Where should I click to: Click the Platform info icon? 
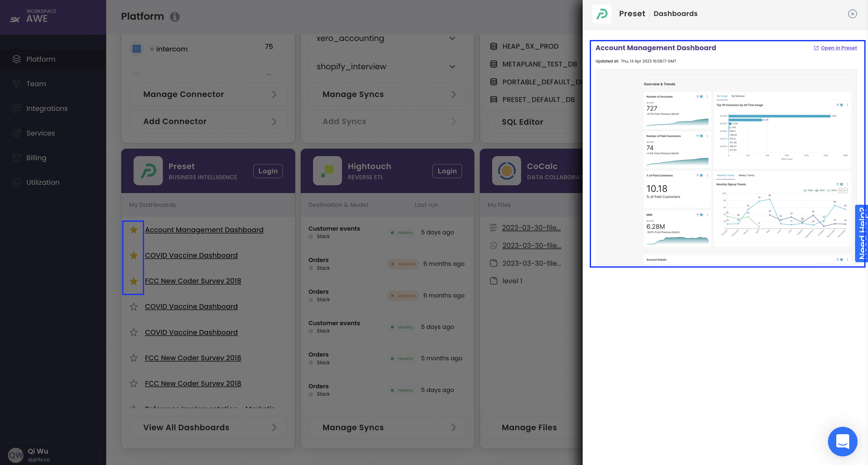[x=175, y=17]
